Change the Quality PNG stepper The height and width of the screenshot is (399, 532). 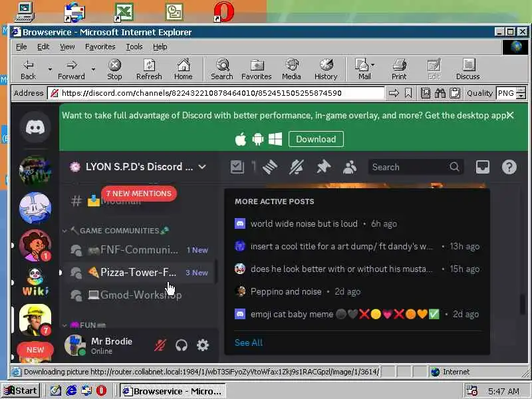click(521, 93)
